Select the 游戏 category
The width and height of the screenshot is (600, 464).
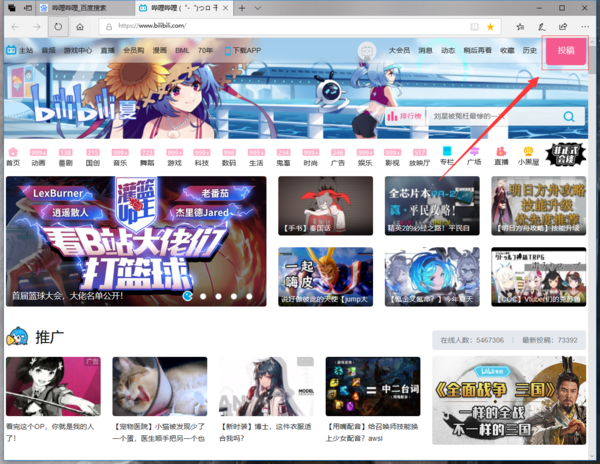(x=174, y=157)
